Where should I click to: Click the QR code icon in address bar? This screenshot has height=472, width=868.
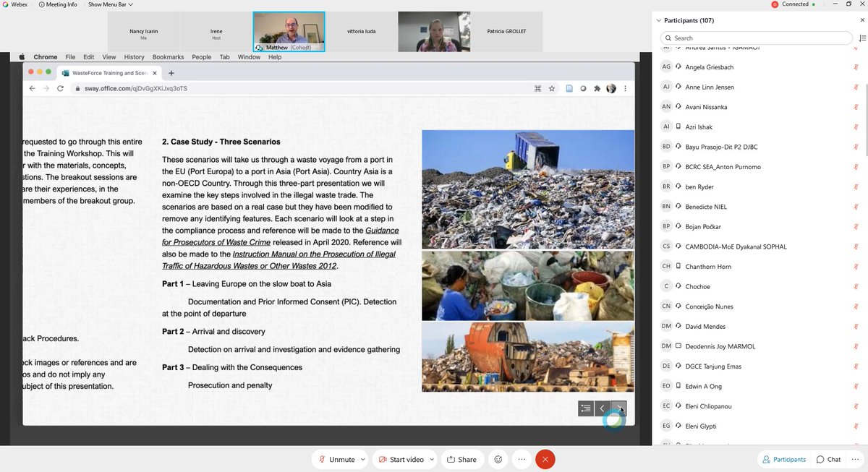pyautogui.click(x=537, y=88)
